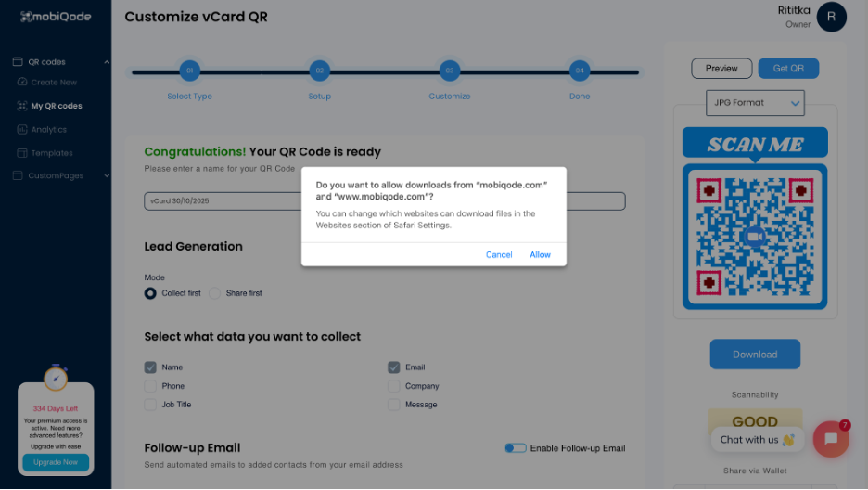The width and height of the screenshot is (868, 490).
Task: Open the Analytics icon in sidebar
Action: pos(23,130)
